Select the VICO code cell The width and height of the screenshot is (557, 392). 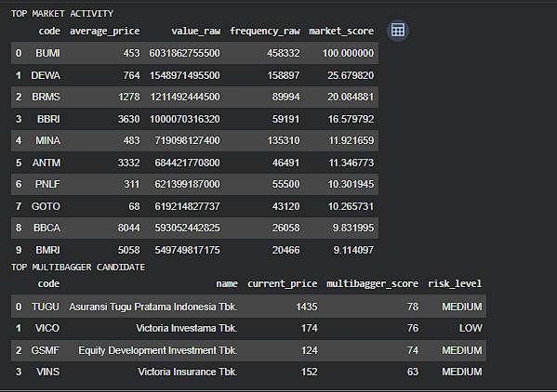[x=46, y=328]
